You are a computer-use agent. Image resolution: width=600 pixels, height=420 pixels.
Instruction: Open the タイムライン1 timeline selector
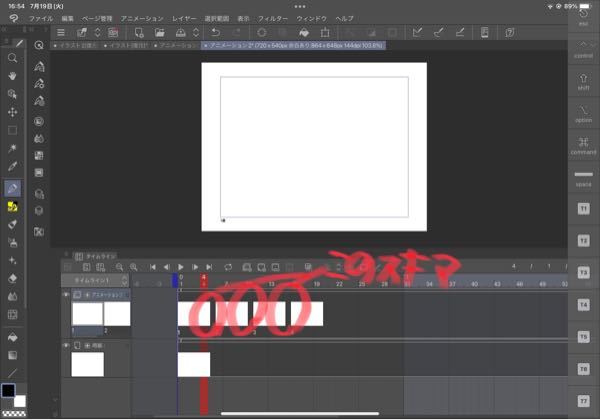coord(95,280)
